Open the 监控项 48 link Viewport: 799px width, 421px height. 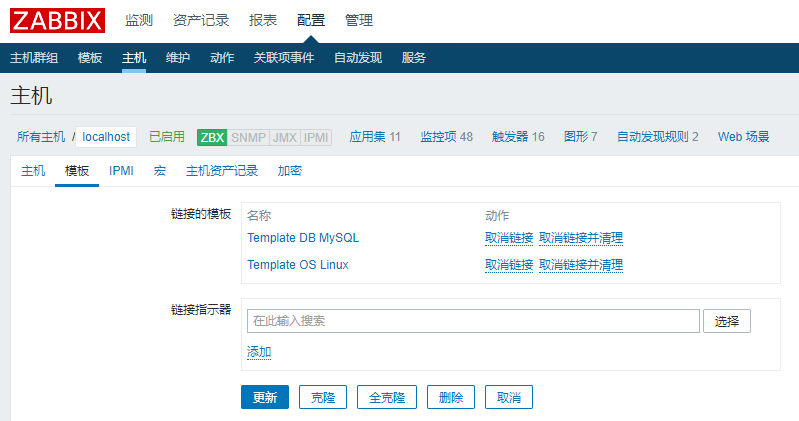point(446,137)
